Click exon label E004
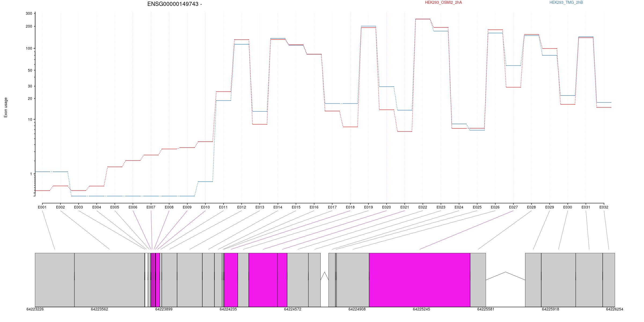The width and height of the screenshot is (644, 322). click(97, 207)
